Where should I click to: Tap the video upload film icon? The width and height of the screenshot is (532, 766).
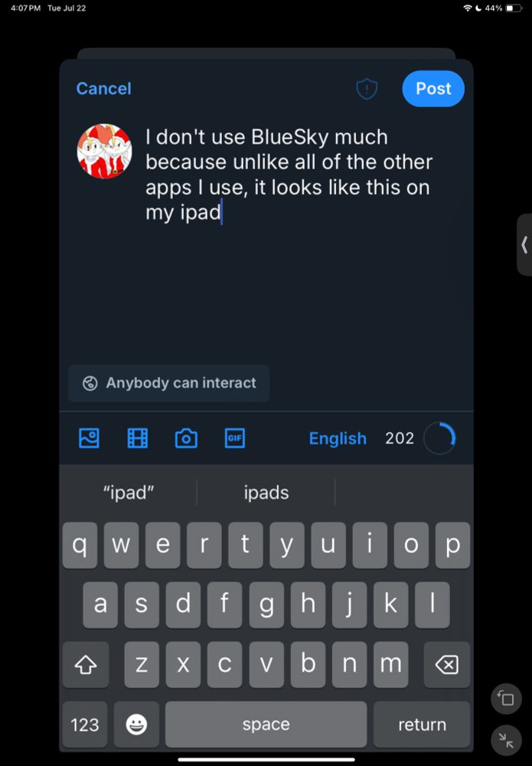click(x=138, y=437)
